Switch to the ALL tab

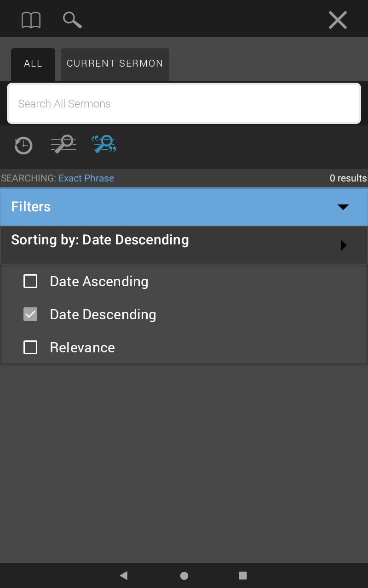33,65
